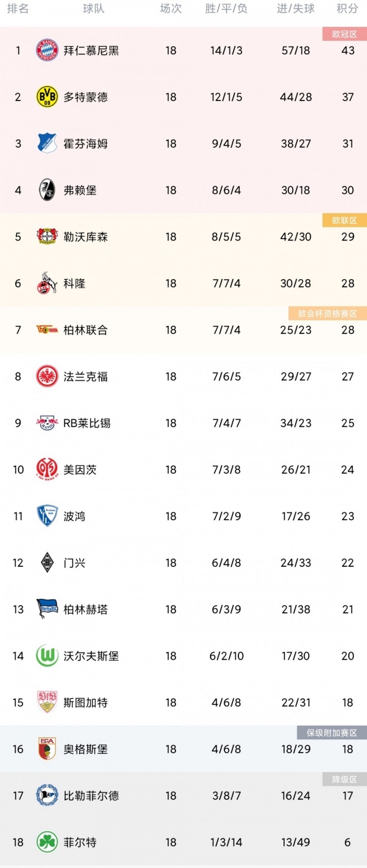367x868 pixels.
Task: Open the Greuther Fürth clover crest
Action: tap(47, 842)
